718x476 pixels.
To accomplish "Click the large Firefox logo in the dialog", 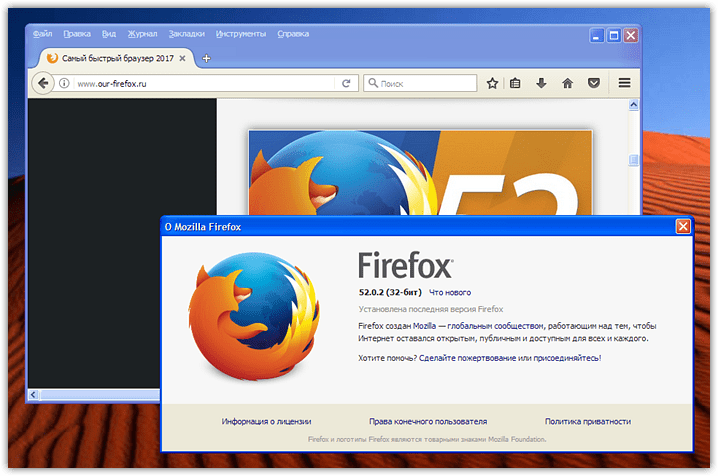I will click(x=254, y=317).
